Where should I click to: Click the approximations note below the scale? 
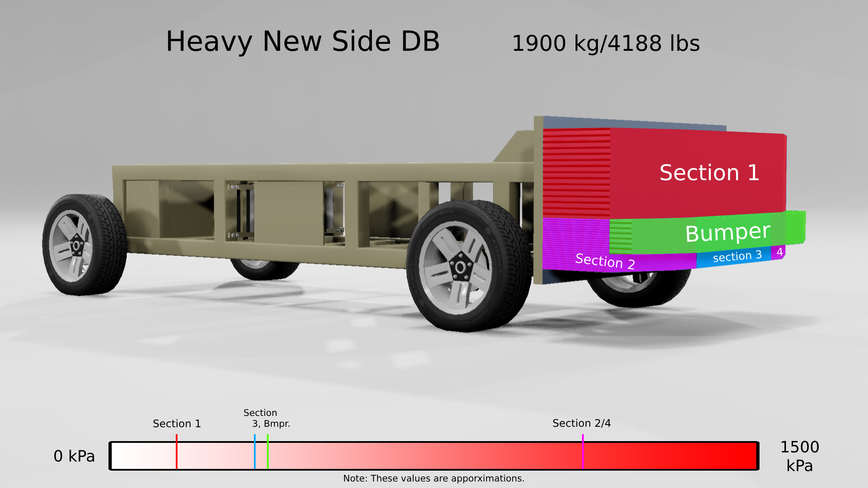(x=434, y=478)
